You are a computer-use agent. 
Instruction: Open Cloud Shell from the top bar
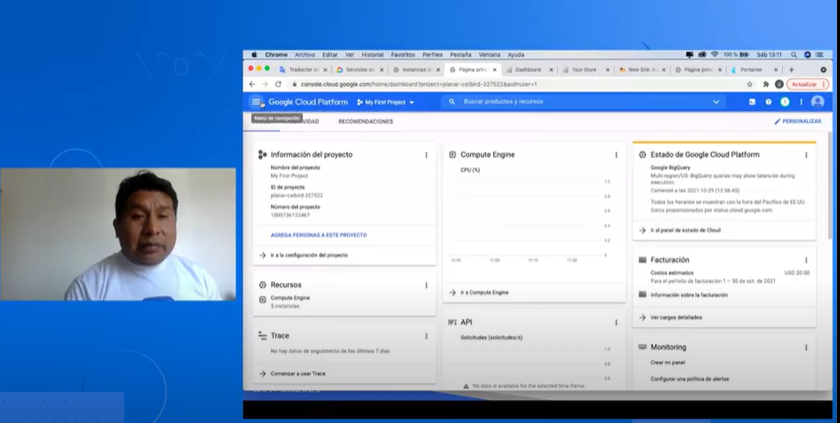pyautogui.click(x=752, y=102)
